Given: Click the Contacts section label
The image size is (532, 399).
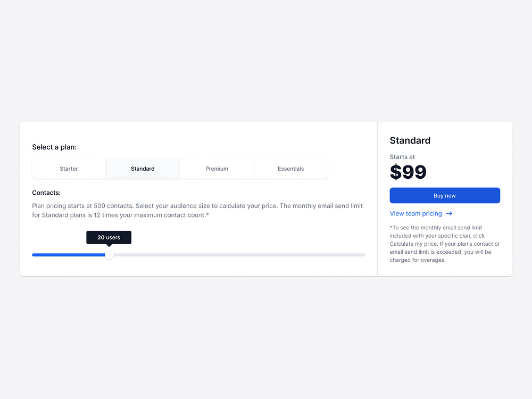Looking at the screenshot, I should 46,193.
